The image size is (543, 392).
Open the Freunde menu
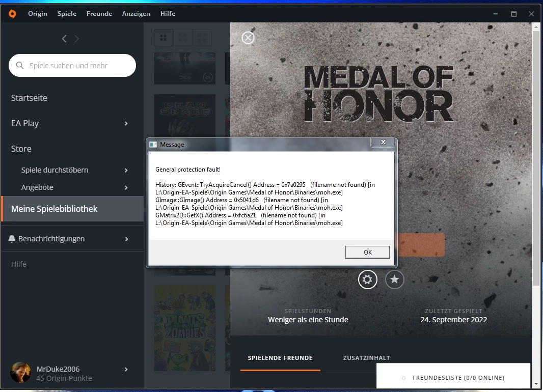99,14
